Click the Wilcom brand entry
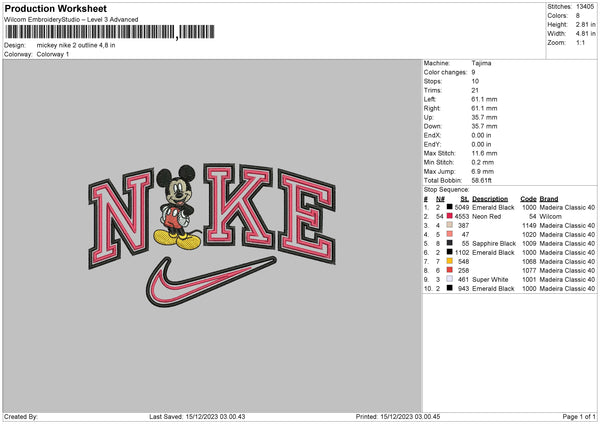 point(550,217)
